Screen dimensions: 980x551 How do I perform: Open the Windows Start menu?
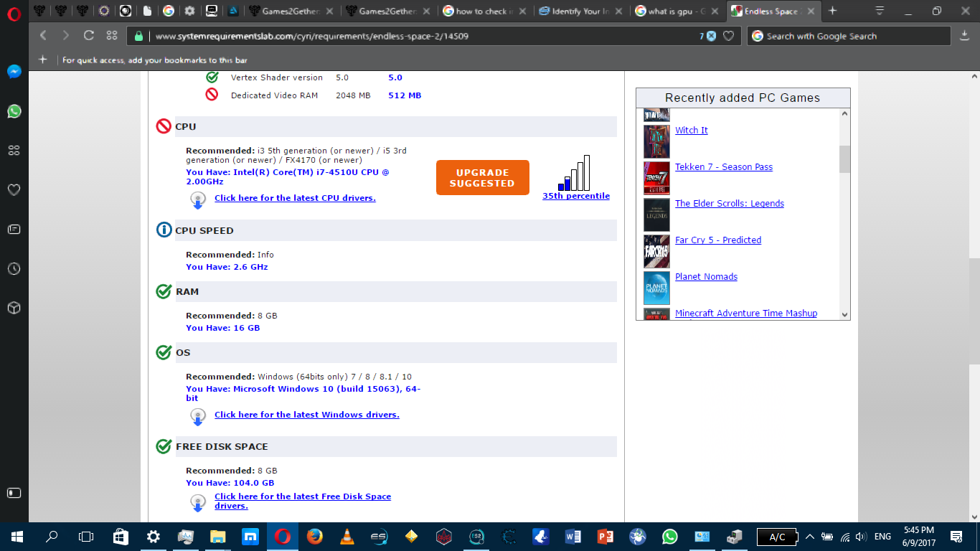(17, 537)
